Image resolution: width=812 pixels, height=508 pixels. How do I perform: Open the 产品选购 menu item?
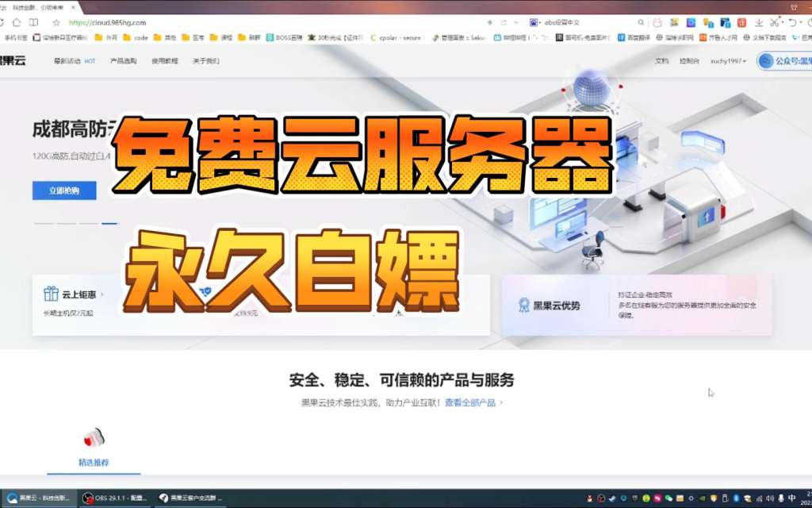coord(123,60)
